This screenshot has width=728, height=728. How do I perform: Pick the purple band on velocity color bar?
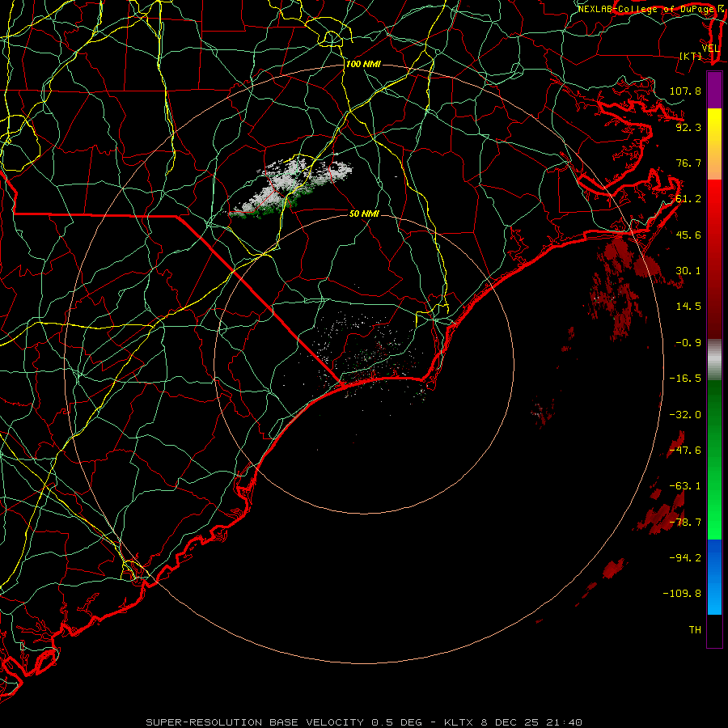click(x=714, y=90)
